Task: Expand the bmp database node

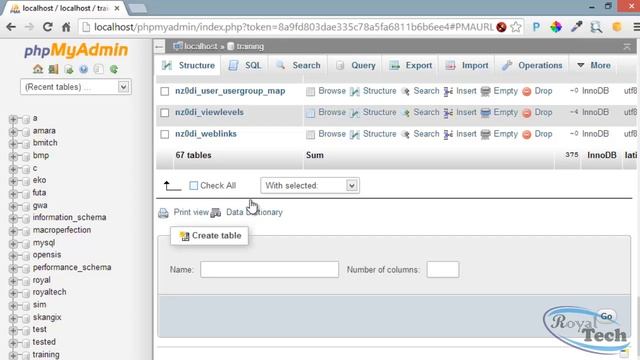Action: [x=13, y=156]
